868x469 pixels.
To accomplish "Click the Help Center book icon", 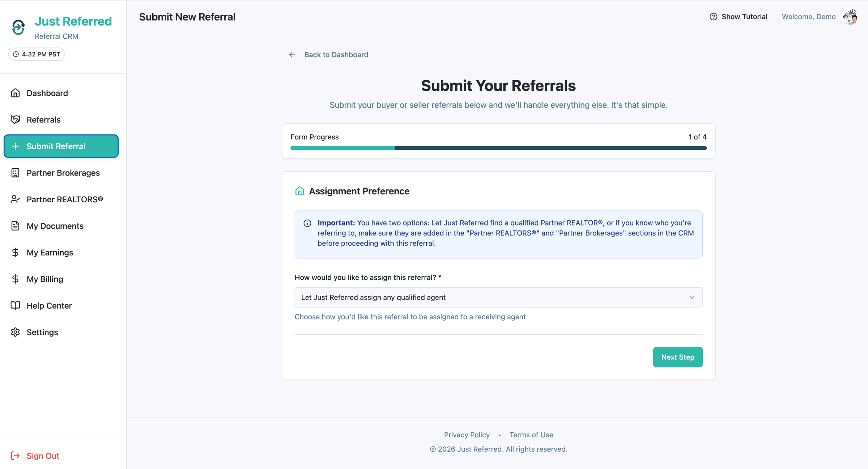I will [x=16, y=305].
